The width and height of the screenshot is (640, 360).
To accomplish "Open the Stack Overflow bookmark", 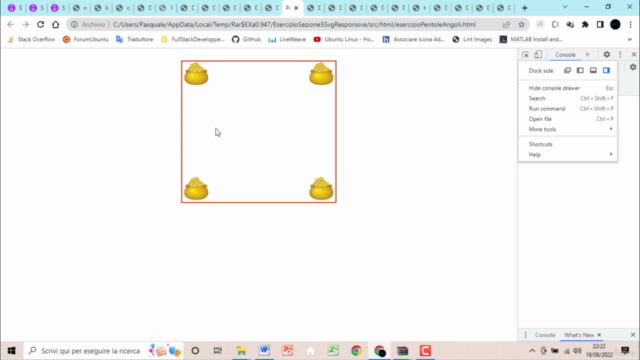I will (x=31, y=40).
